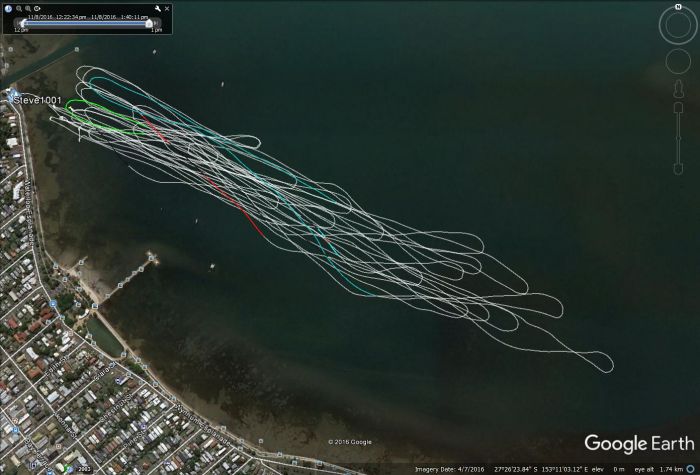
Task: Zoom in the time slider range
Action: 29,8
